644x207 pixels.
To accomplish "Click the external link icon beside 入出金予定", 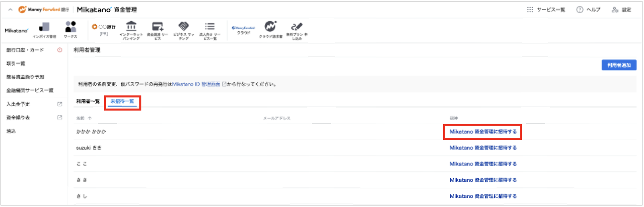I will (60, 104).
